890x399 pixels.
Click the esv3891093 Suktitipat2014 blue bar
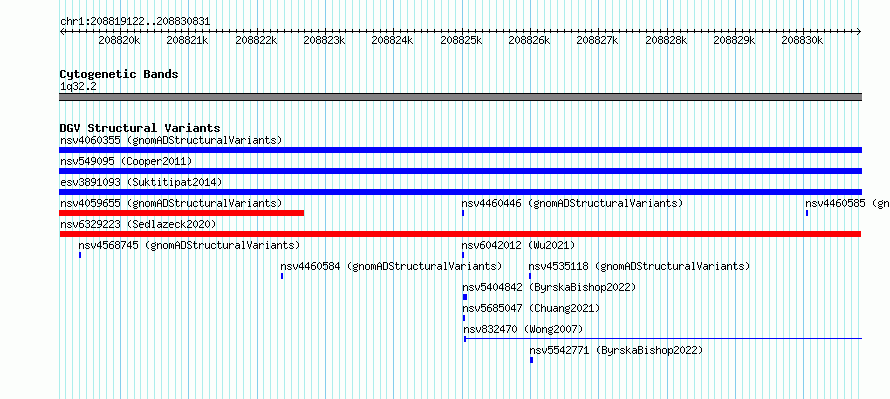(x=460, y=192)
